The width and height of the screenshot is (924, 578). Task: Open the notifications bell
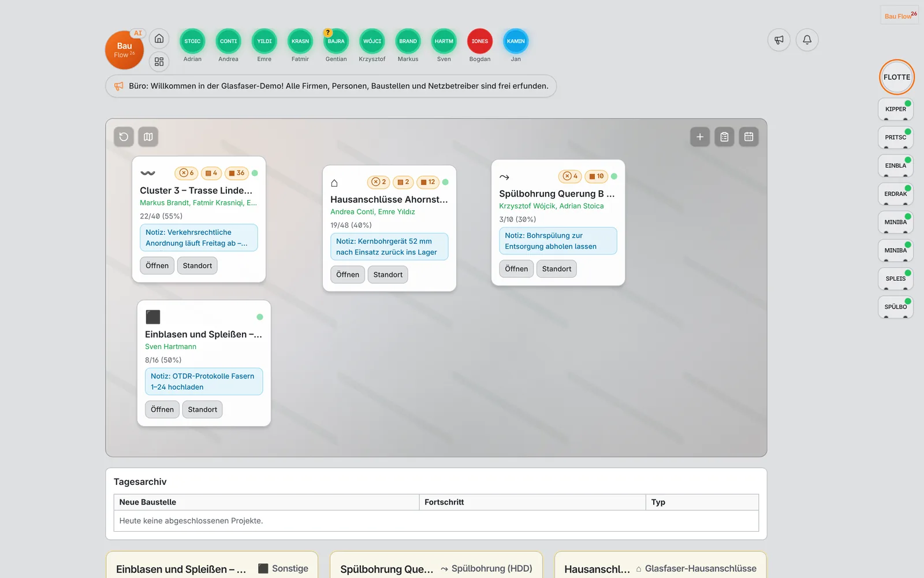point(807,40)
